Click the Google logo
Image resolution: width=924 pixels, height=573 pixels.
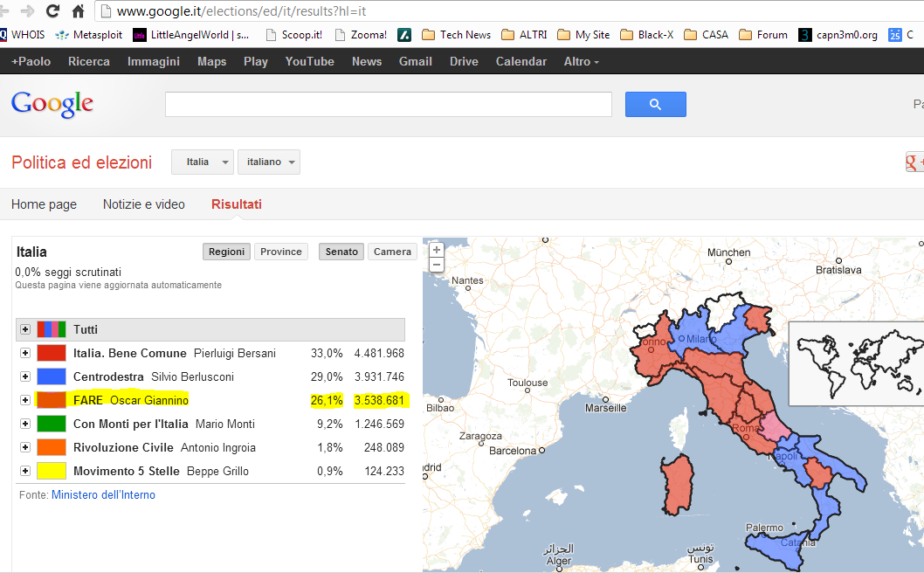click(x=52, y=104)
